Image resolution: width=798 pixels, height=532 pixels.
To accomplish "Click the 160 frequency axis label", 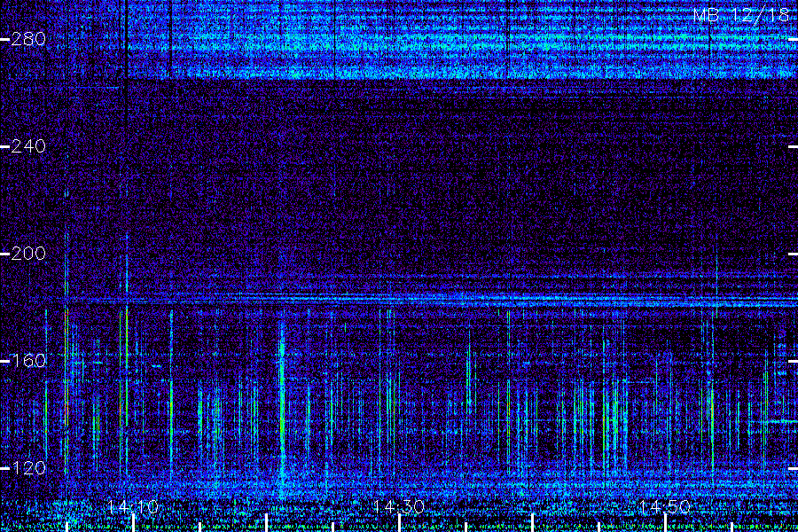I will pos(28,361).
